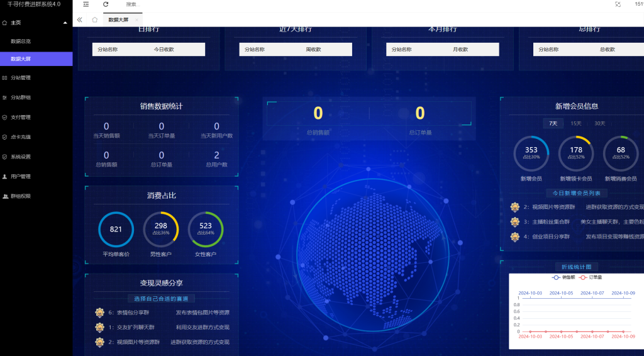This screenshot has height=356, width=644.
Task: Click the 298 男性客户 ring
Action: coord(160,229)
